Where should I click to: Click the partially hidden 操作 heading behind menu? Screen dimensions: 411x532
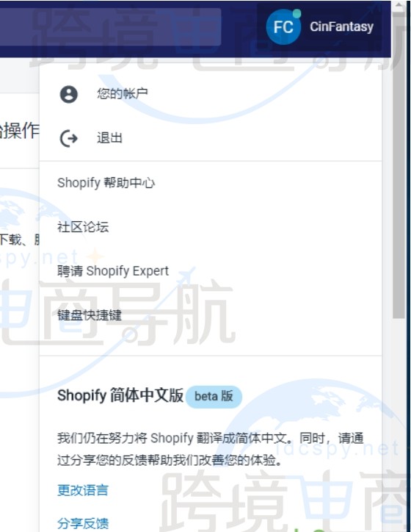[x=20, y=130]
